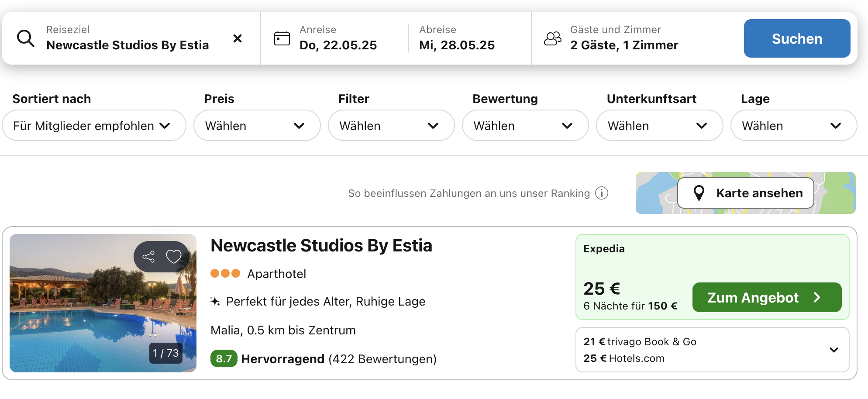This screenshot has height=399, width=868.
Task: Click the Suchen button
Action: 797,38
